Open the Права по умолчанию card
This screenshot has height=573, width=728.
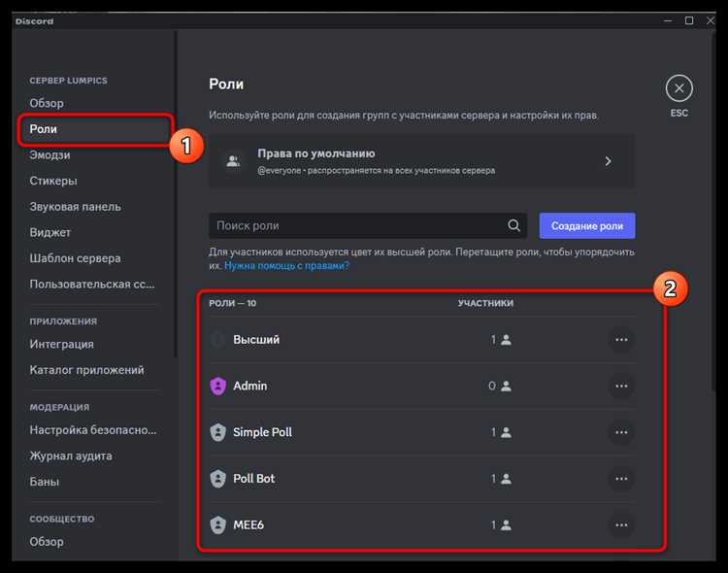click(x=421, y=161)
